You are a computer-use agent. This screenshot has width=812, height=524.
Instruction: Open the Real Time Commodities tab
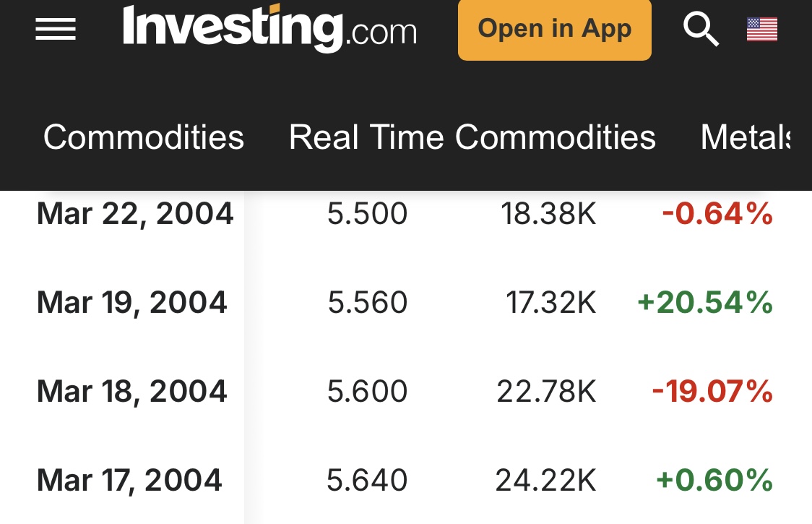point(472,137)
